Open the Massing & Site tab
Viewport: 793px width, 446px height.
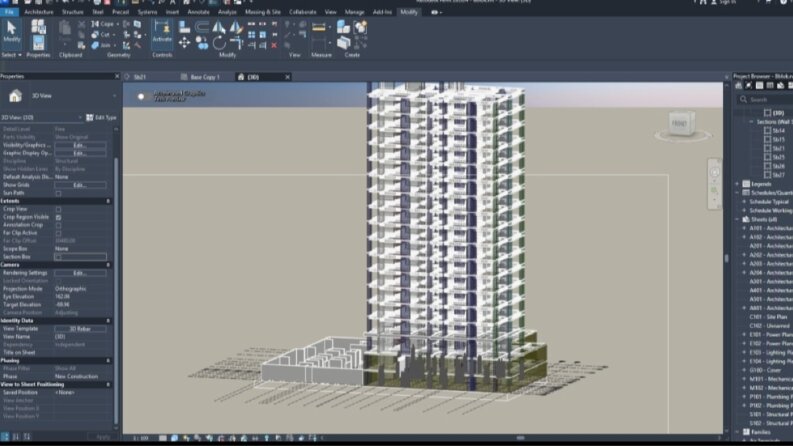262,12
